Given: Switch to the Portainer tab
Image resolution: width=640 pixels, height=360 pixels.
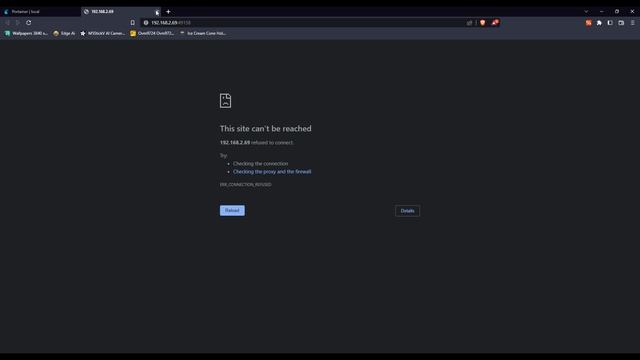Looking at the screenshot, I should [x=40, y=11].
